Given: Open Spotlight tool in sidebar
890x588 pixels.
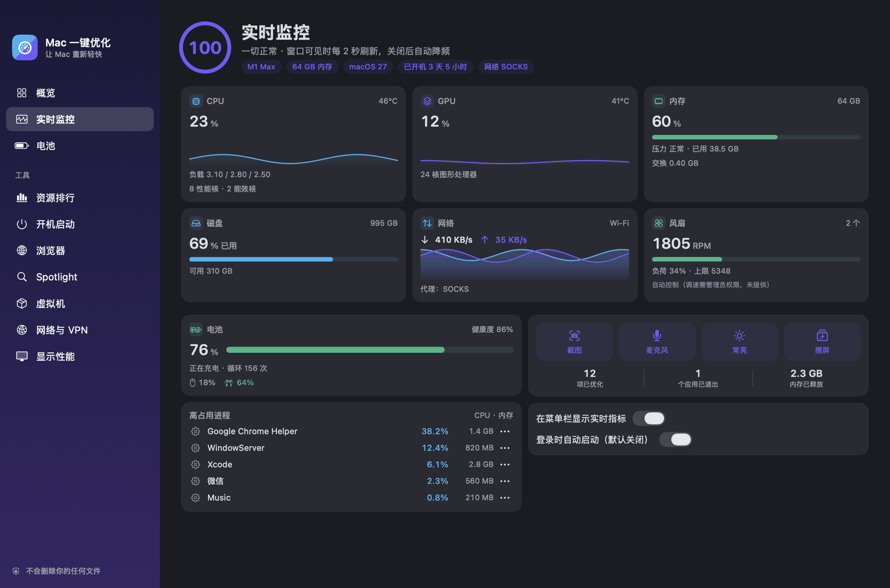Looking at the screenshot, I should coord(80,277).
